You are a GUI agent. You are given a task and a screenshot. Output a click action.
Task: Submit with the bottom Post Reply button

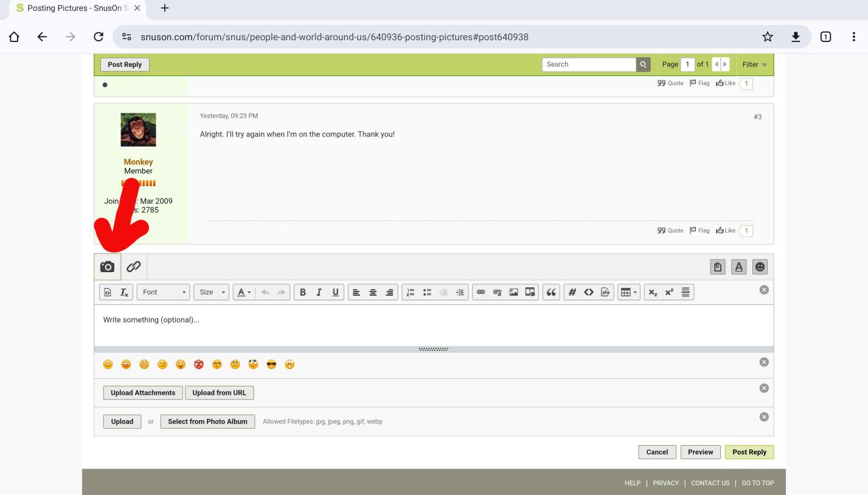click(749, 452)
